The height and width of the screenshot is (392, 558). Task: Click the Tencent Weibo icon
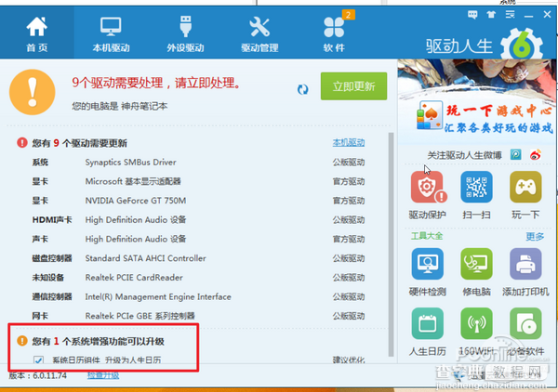515,154
